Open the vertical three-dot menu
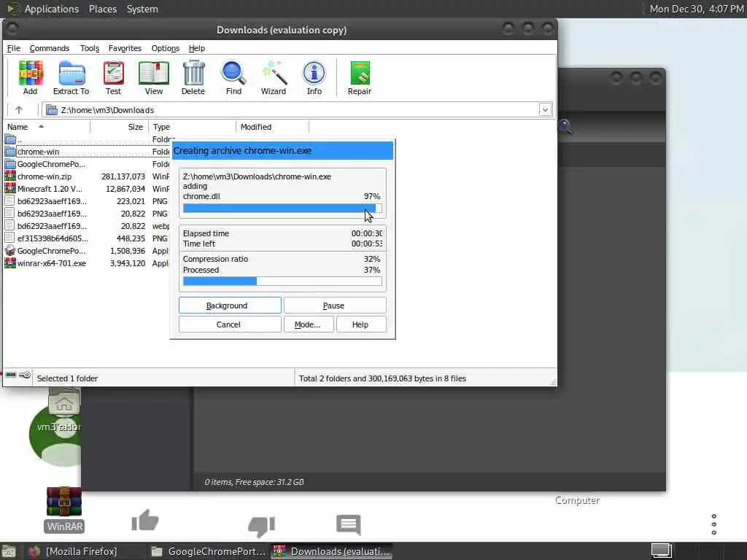 tap(713, 524)
